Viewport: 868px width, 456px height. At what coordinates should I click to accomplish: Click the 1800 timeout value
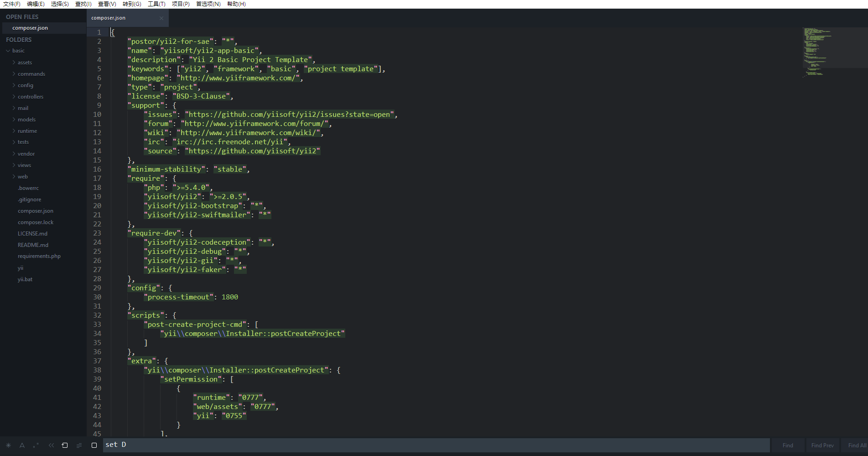point(230,297)
